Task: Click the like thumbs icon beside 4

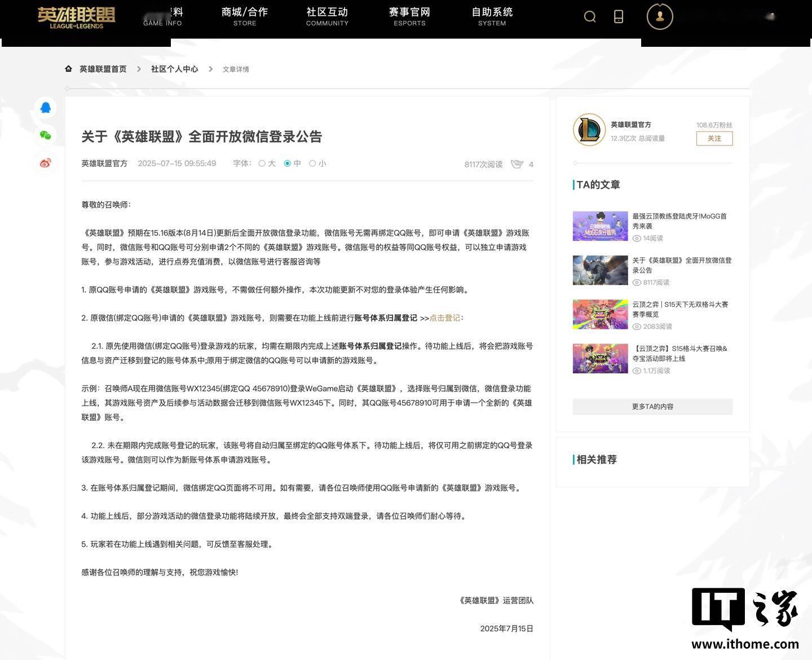Action: click(x=517, y=164)
